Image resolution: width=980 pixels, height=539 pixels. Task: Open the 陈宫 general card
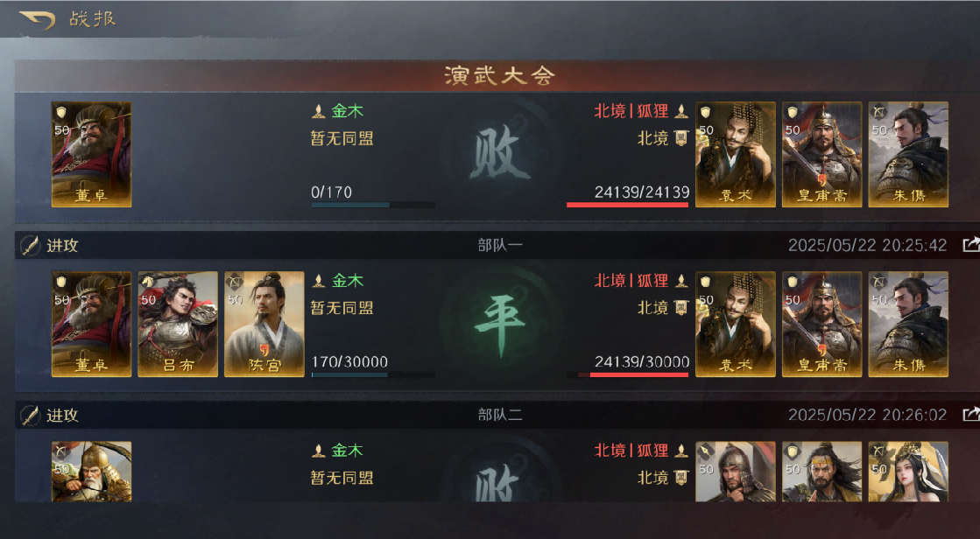[x=264, y=324]
